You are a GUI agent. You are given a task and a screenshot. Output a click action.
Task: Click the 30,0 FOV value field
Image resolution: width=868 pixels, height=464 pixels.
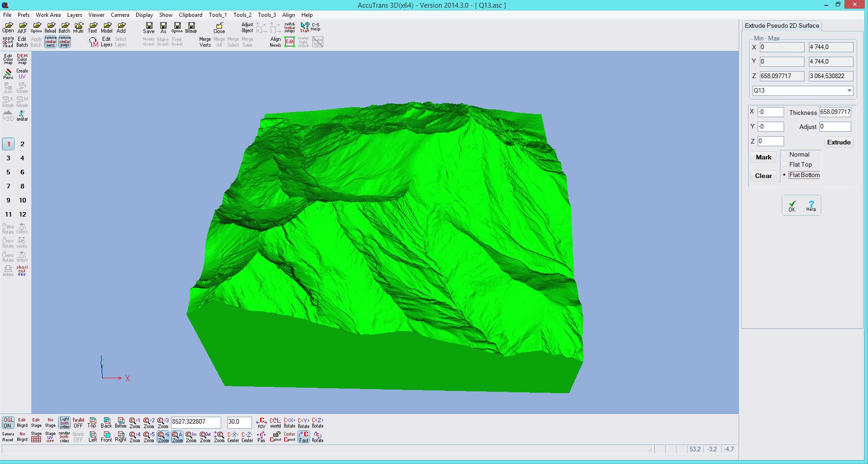point(239,422)
